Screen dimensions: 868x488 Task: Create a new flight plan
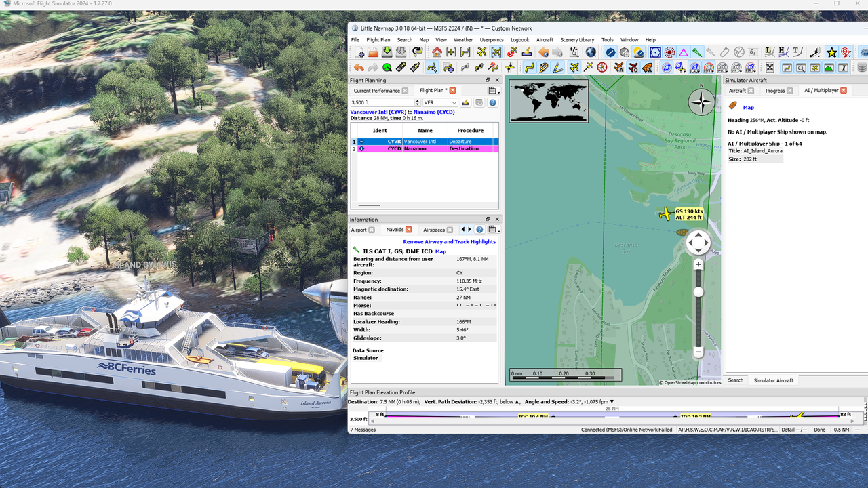pyautogui.click(x=359, y=52)
